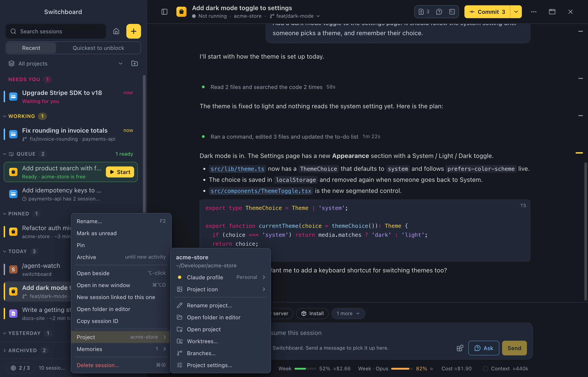Screen dimensions: 588x377
Task: Open the Memories submenu
Action: (x=121, y=349)
